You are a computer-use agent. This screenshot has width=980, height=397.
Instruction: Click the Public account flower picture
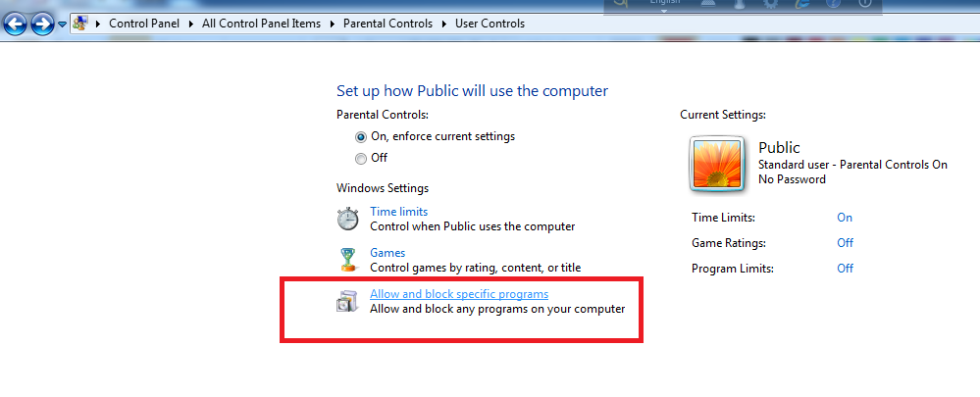[718, 162]
